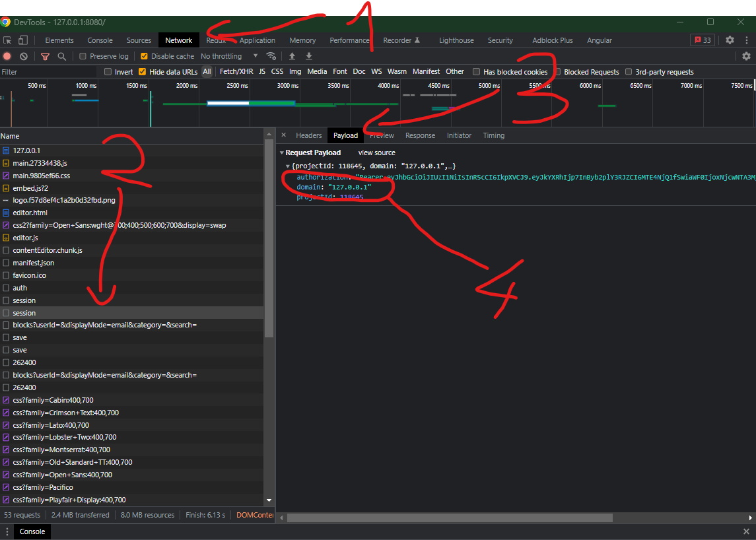This screenshot has width=756, height=540.
Task: Enable the Preserve log checkbox
Action: pos(83,55)
